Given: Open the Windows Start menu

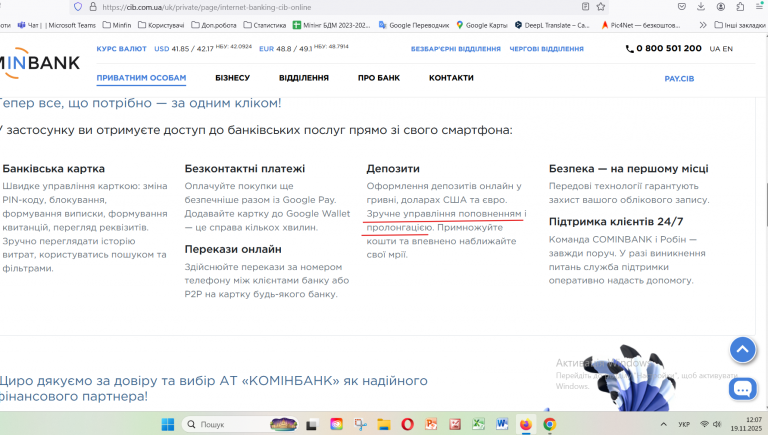Looking at the screenshot, I should point(168,424).
